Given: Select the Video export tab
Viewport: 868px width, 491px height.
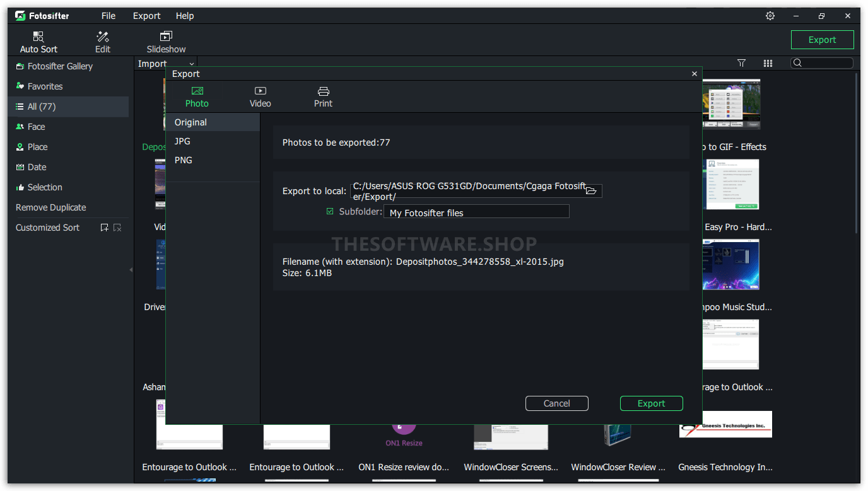Looking at the screenshot, I should pos(260,97).
